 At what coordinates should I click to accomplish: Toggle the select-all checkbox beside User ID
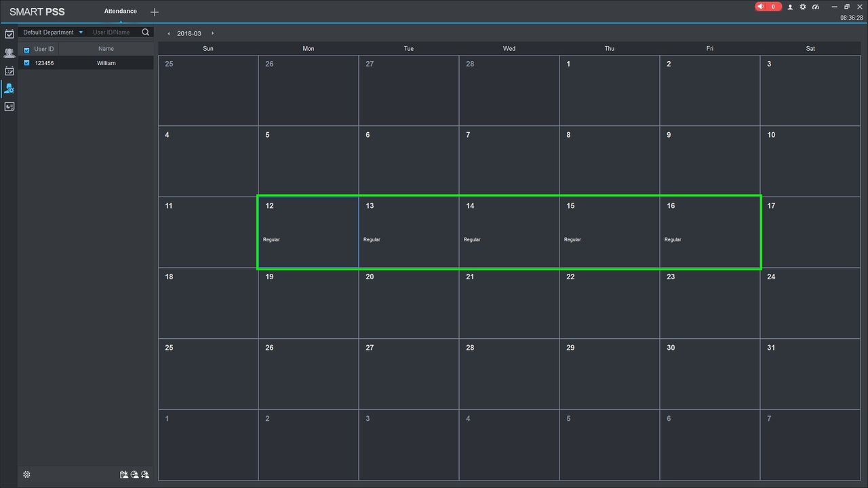tap(26, 49)
